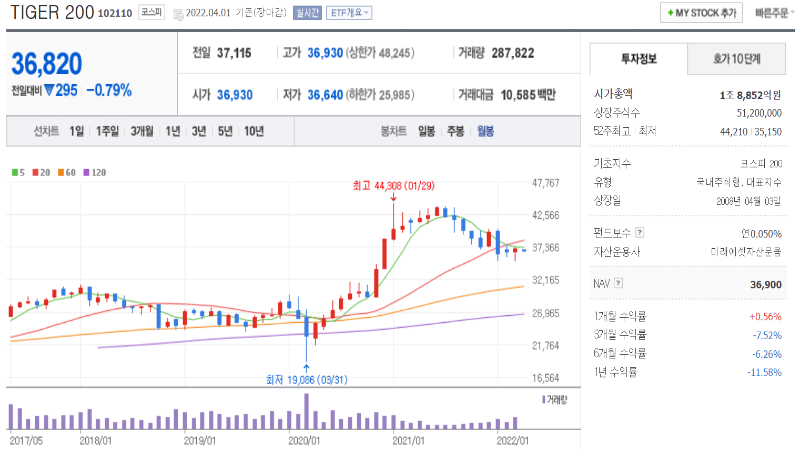Viewport: 800px width, 450px height.
Task: Click the purple 120 moving average legend
Action: point(94,172)
